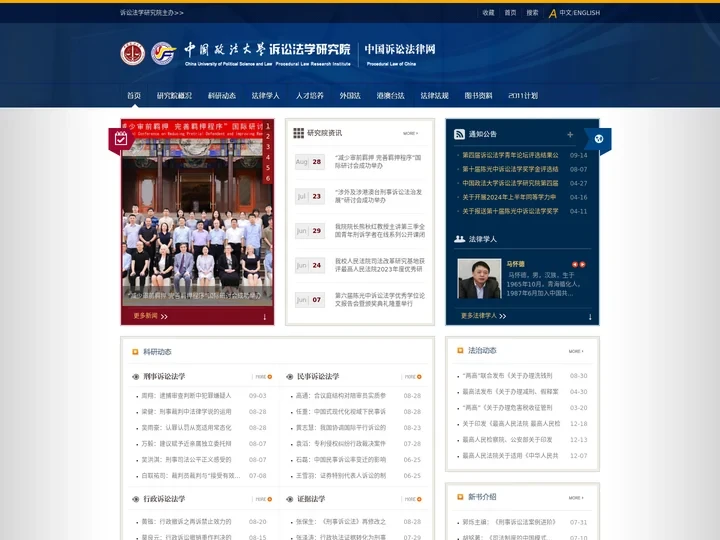Switch language via 中文/ENGLISH link
Screen dimensions: 720x540
pos(579,13)
